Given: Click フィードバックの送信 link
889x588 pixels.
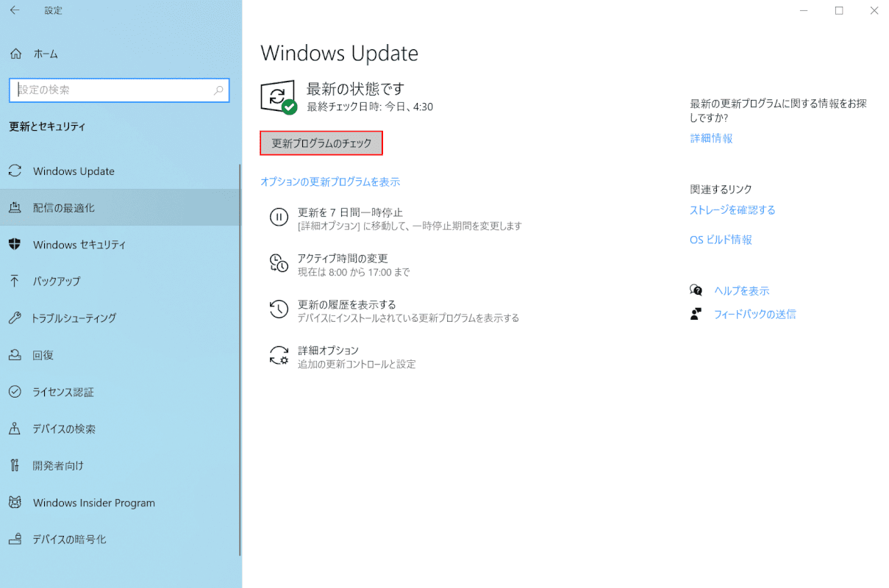Looking at the screenshot, I should tap(755, 314).
